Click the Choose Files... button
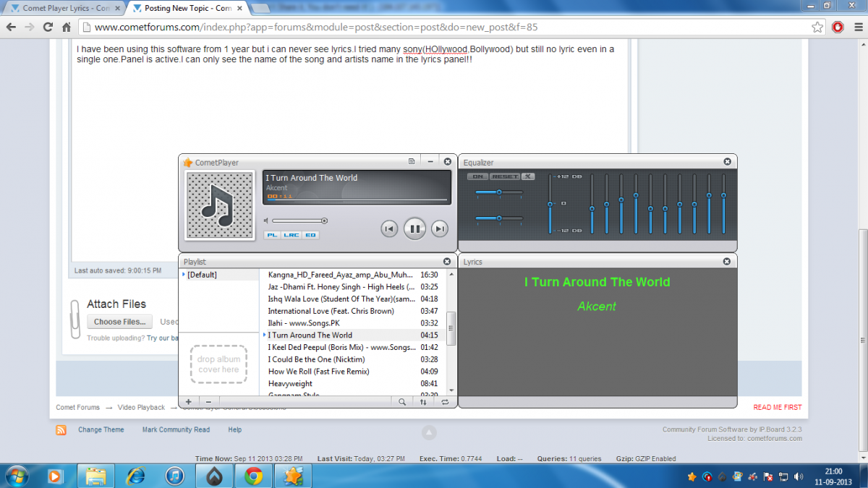 [x=120, y=322]
